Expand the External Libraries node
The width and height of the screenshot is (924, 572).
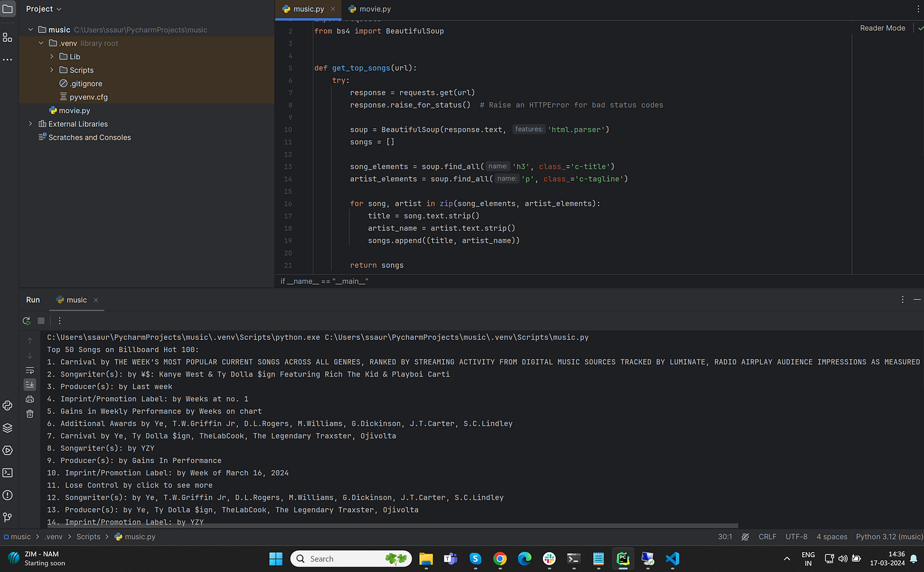pyautogui.click(x=29, y=123)
